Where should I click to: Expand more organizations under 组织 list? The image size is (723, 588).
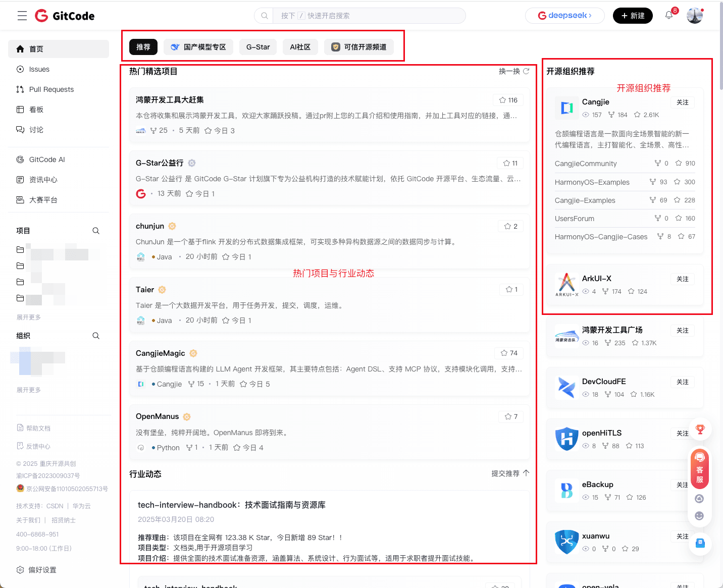pos(29,390)
